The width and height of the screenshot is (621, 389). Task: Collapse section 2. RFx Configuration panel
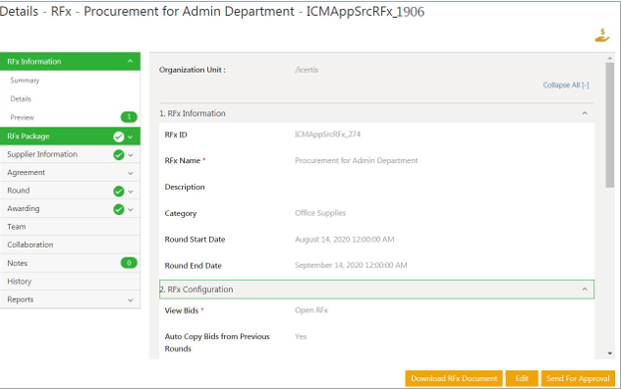pos(585,289)
